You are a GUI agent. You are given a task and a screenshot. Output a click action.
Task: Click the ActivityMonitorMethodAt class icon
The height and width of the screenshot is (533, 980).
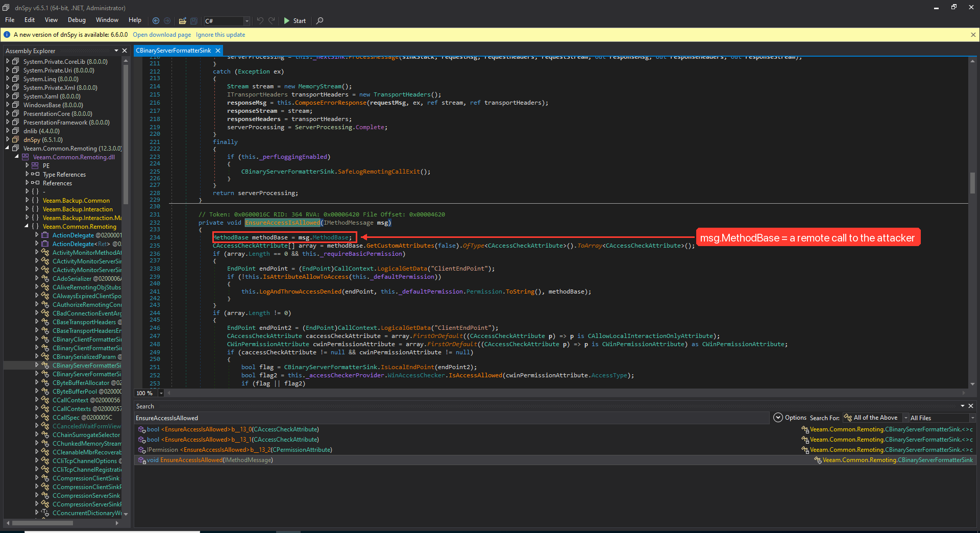tap(45, 253)
